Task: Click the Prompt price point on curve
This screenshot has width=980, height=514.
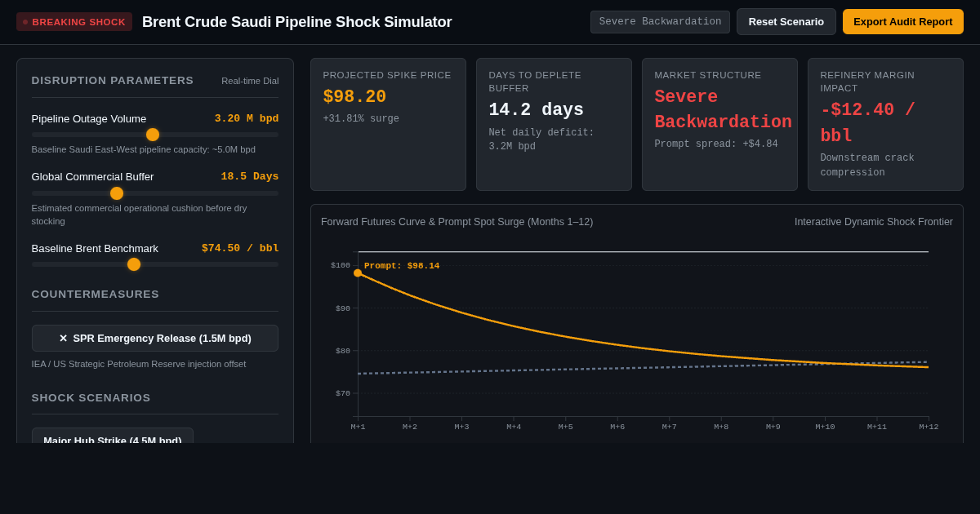Action: click(358, 273)
